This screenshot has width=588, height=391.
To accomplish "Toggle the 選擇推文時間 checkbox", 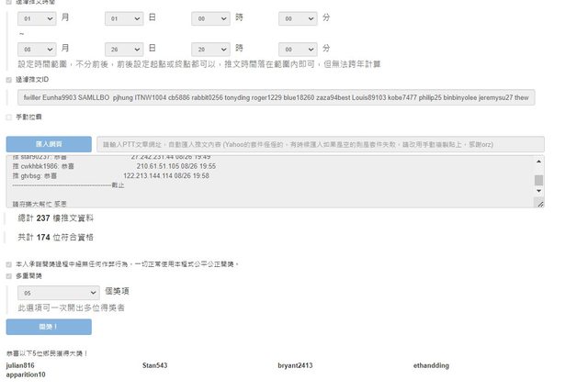I will pyautogui.click(x=9, y=3).
